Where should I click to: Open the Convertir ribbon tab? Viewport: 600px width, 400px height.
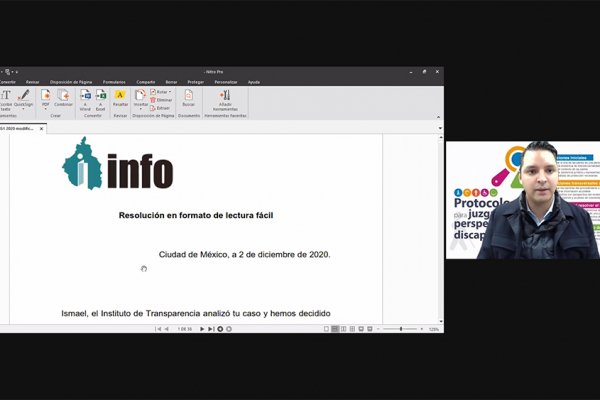pyautogui.click(x=7, y=82)
